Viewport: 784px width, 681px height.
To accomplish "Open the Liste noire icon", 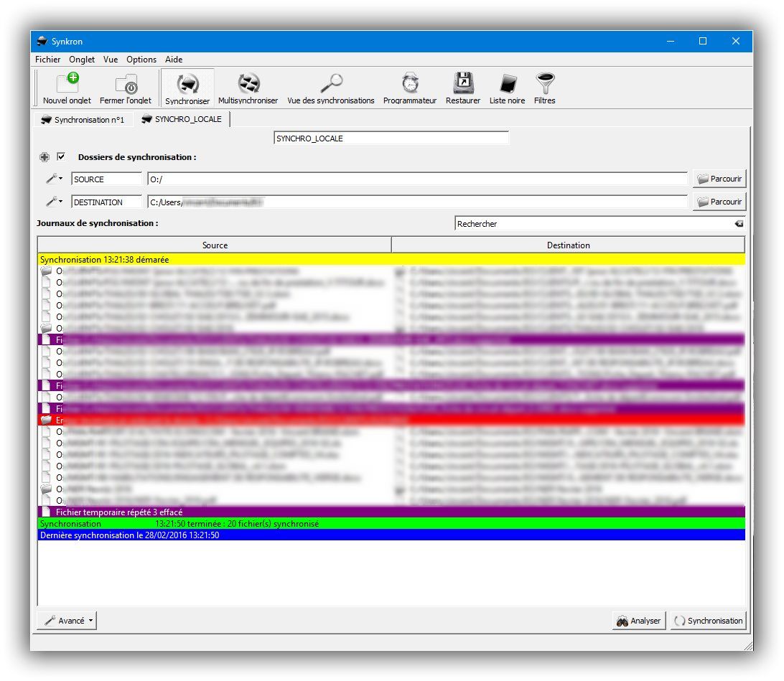I will coord(508,84).
